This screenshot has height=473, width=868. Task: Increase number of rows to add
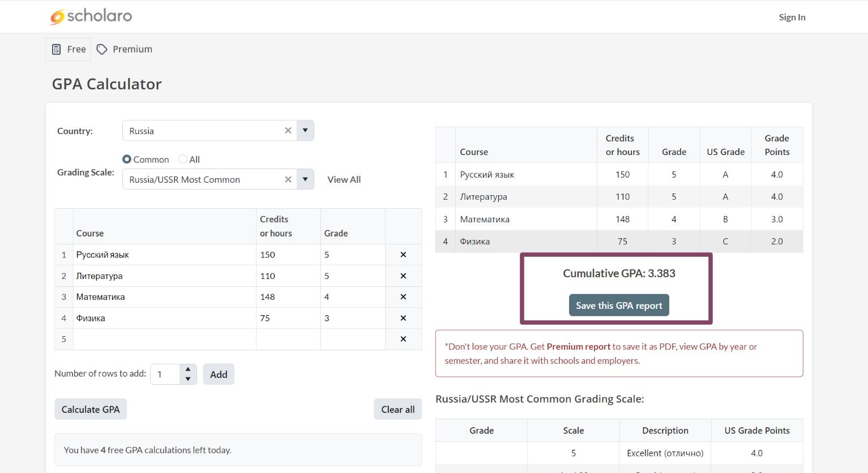click(x=188, y=369)
